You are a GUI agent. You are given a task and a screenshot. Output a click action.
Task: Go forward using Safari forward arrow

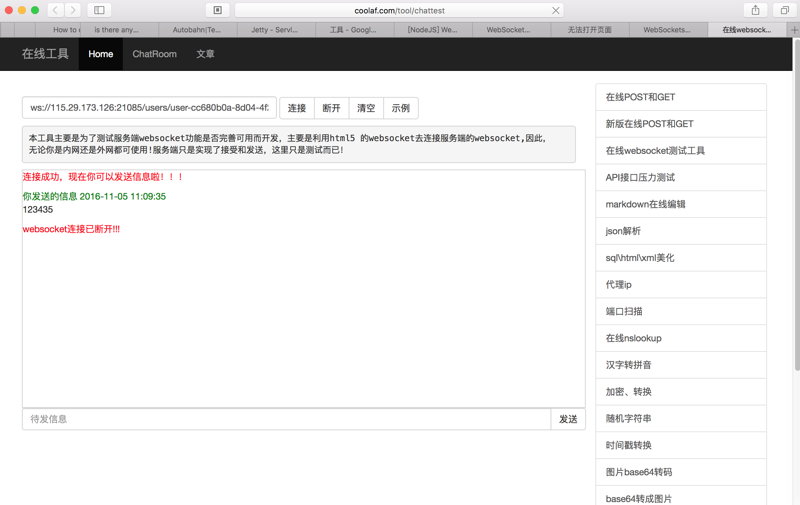(x=72, y=10)
